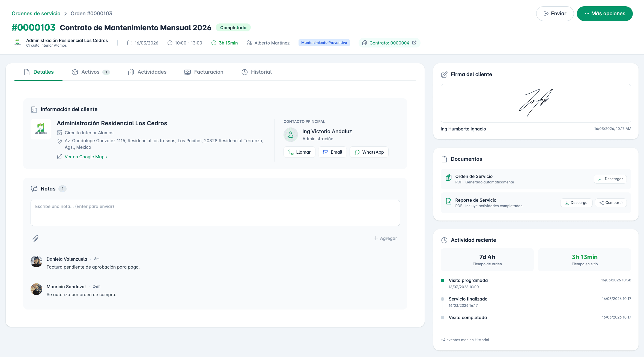Screen dimensions: 644x357
Task: Click the Actividad reciente clock icon
Action: click(444, 240)
